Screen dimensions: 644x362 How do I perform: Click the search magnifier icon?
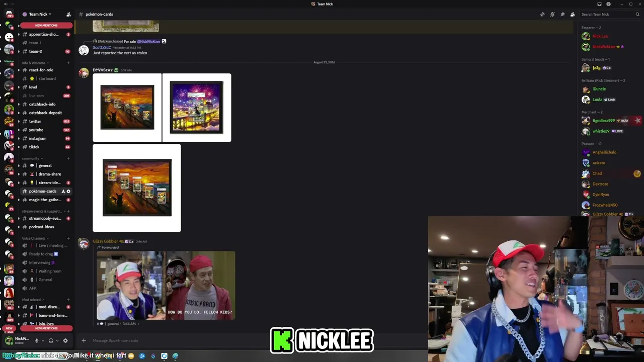click(x=637, y=15)
